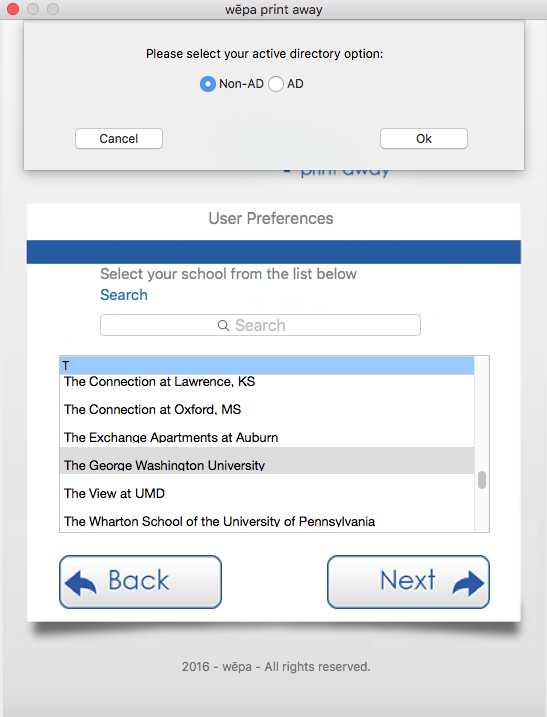Return with the Back button
Screen dimensions: 547x717
[x=140, y=582]
